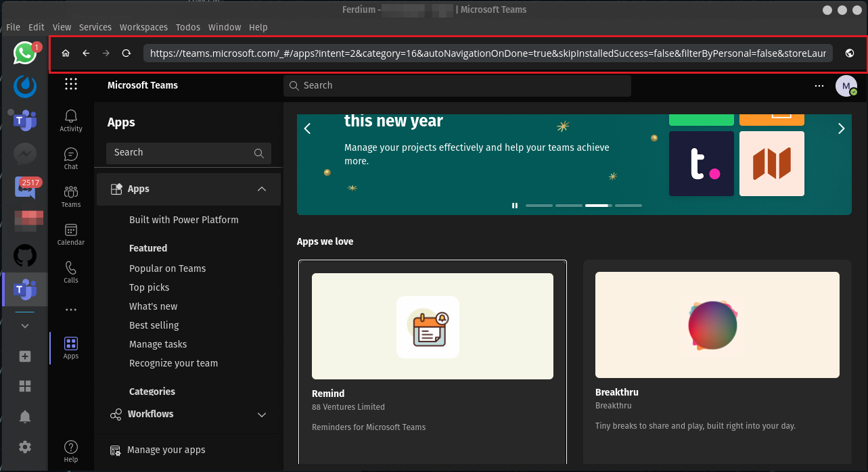Viewport: 868px width, 472px height.
Task: Open What's new category
Action: [x=153, y=306]
